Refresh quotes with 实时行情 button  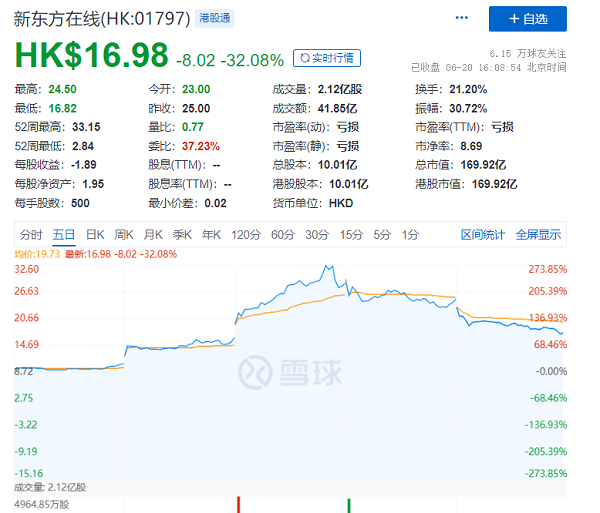pyautogui.click(x=327, y=58)
